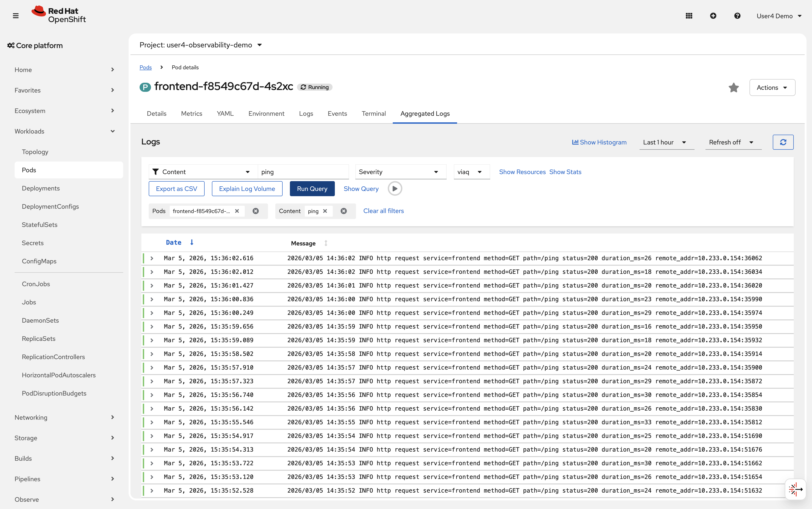Open the help question mark icon
812x509 pixels.
(x=738, y=15)
